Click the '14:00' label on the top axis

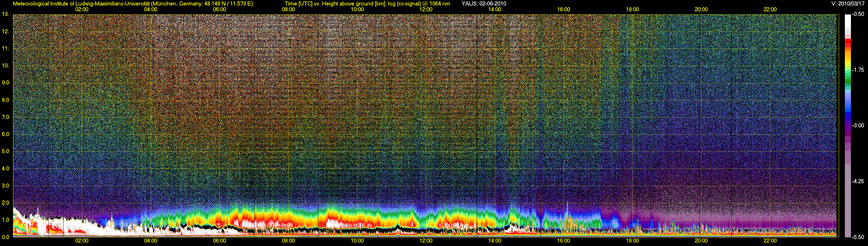[495, 10]
